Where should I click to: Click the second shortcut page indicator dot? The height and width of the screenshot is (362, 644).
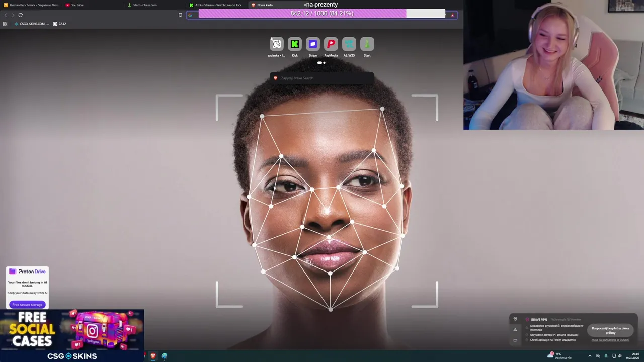pos(324,63)
